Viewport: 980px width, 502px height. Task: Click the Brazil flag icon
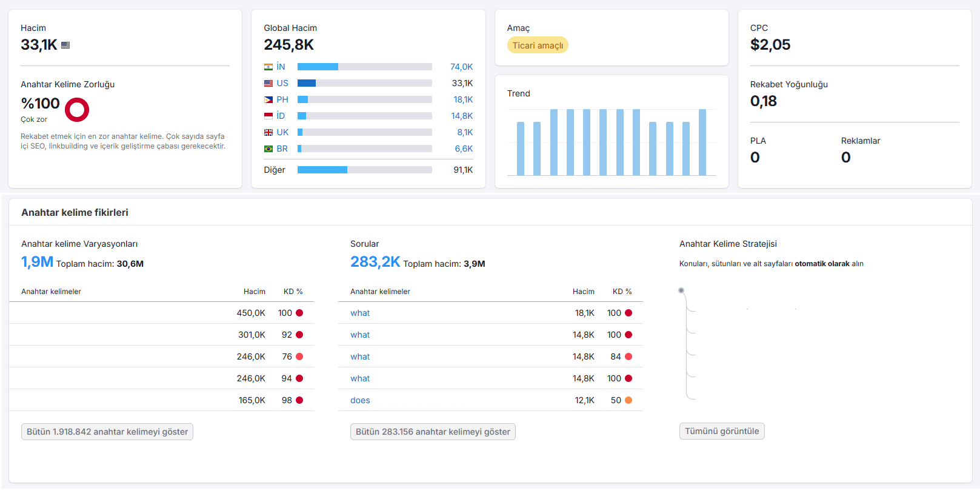268,149
